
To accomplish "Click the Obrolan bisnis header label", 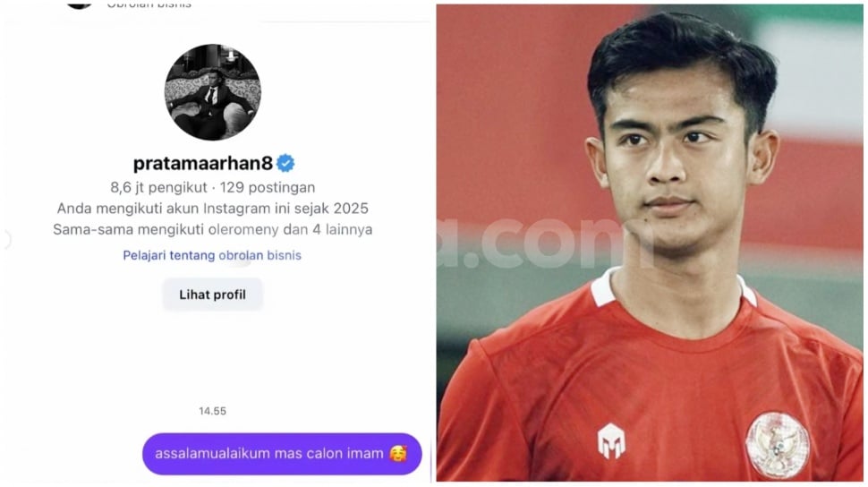I will [149, 4].
